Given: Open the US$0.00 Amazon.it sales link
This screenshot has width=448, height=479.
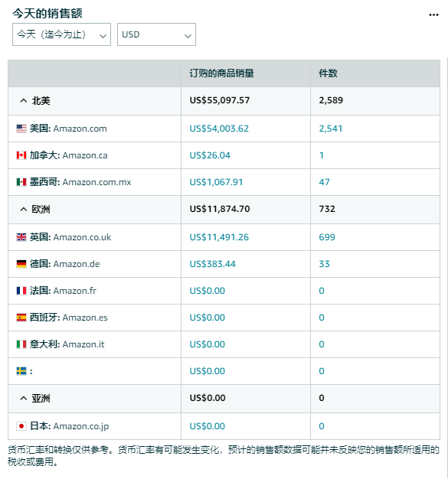Looking at the screenshot, I should [207, 344].
